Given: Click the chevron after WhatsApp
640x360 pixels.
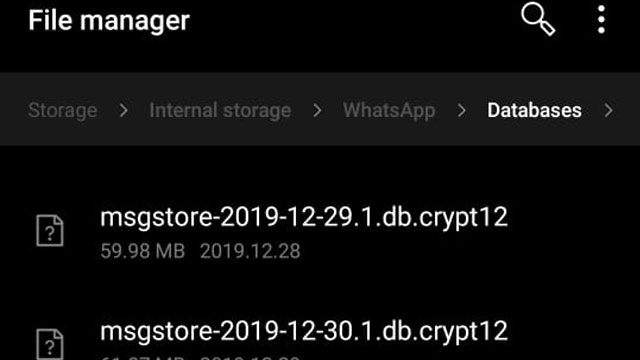Looking at the screenshot, I should point(462,110).
